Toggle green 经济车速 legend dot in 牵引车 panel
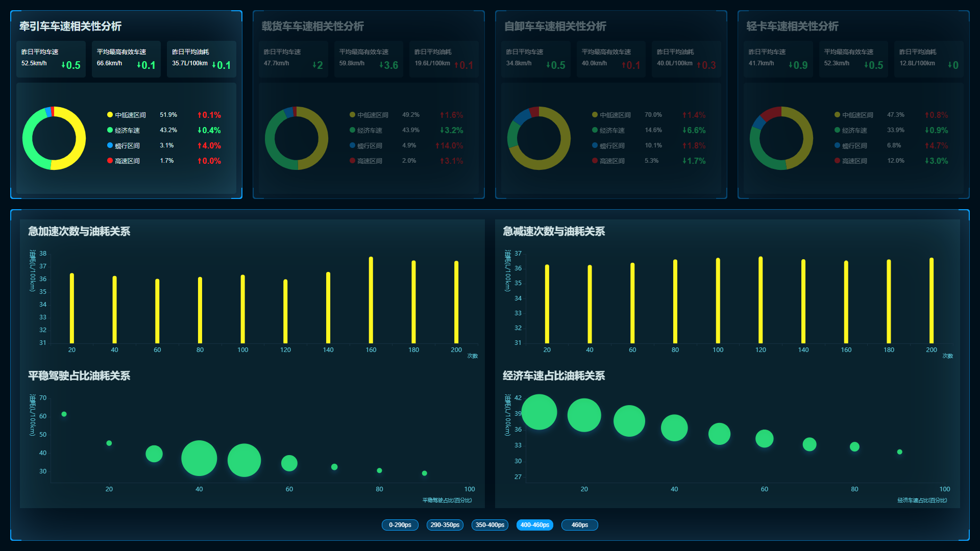This screenshot has width=980, height=551. (110, 130)
